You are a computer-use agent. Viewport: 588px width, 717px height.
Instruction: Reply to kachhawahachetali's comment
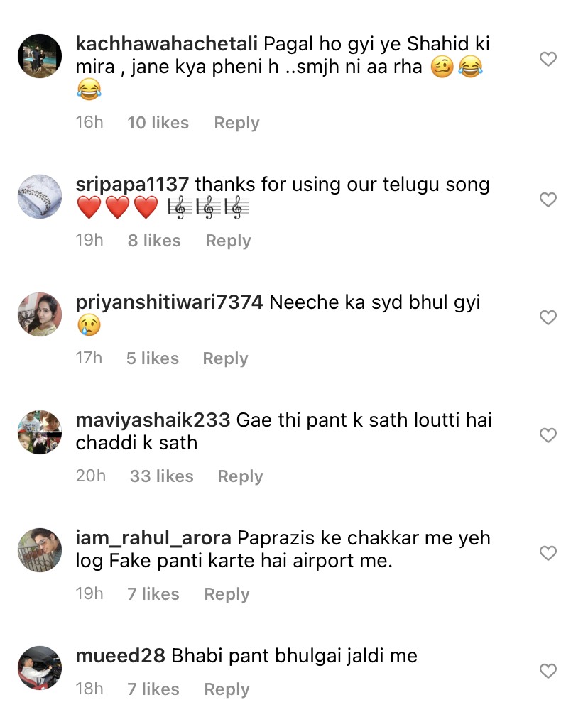pos(236,123)
